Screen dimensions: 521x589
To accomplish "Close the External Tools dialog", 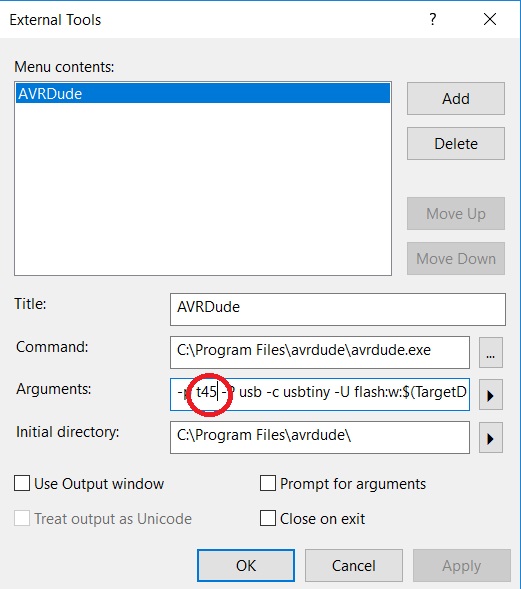I will (490, 19).
